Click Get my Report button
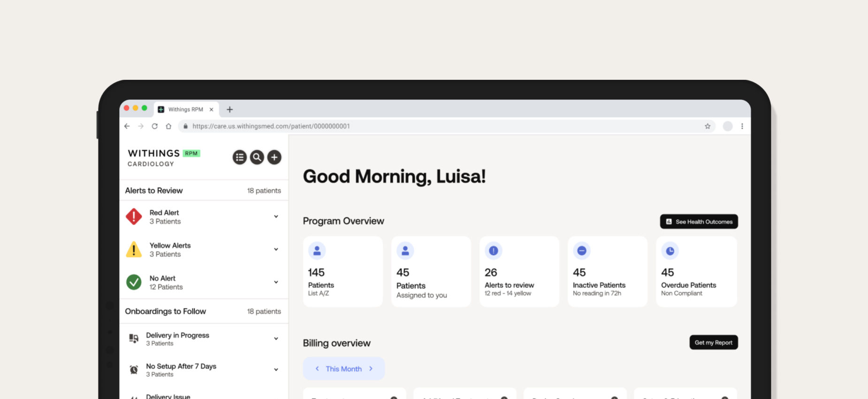Viewport: 868px width, 399px height. click(713, 343)
